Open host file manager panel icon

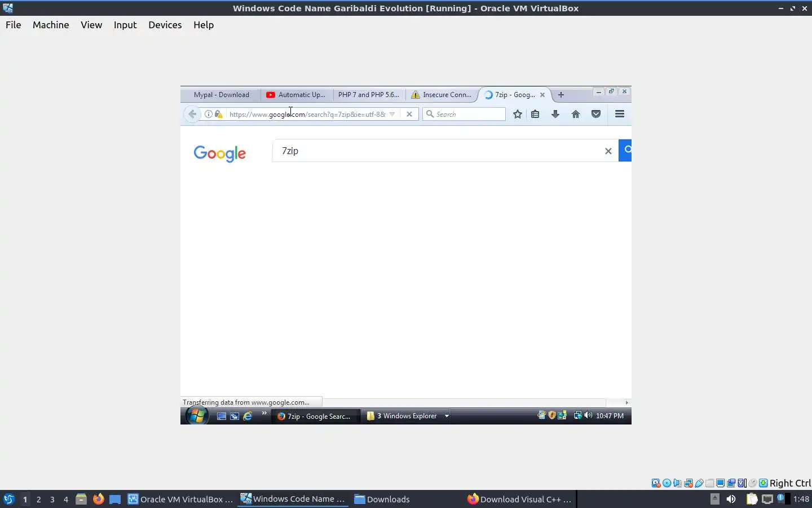(81, 499)
